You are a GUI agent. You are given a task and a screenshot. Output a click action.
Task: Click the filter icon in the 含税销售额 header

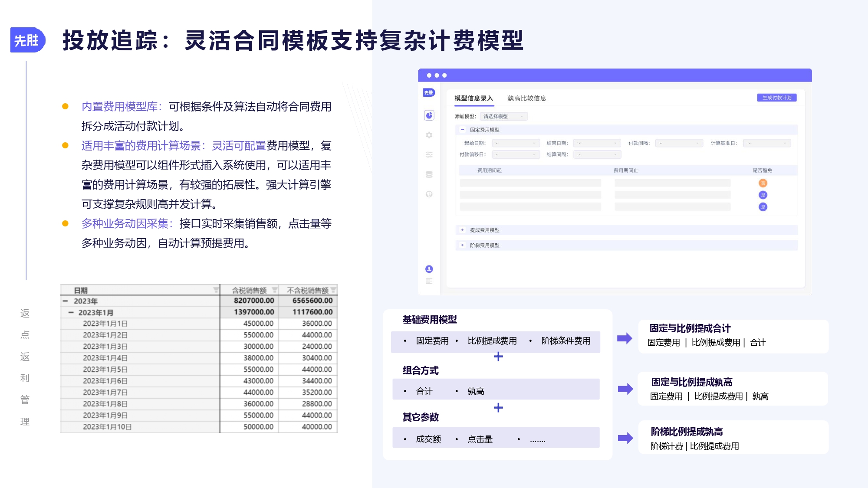[274, 290]
